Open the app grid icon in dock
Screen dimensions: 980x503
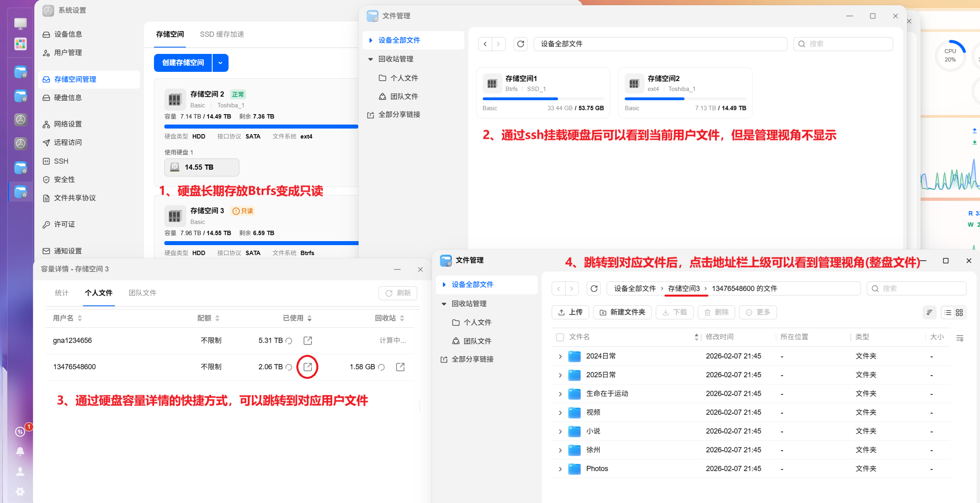tap(20, 44)
